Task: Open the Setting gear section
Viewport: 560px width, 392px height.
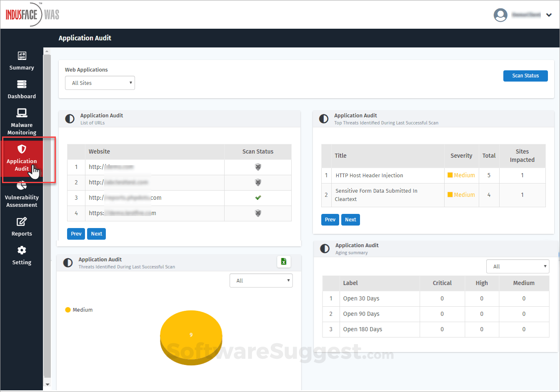Action: pyautogui.click(x=22, y=256)
